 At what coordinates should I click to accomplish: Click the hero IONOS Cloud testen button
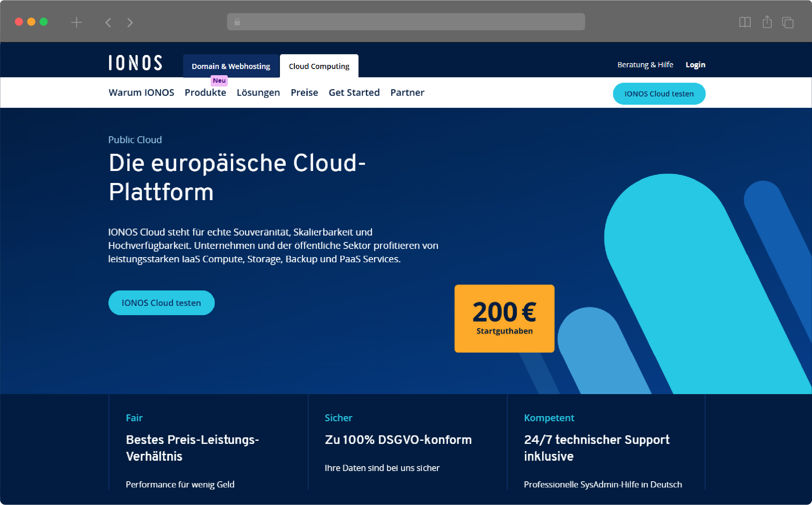(x=161, y=303)
